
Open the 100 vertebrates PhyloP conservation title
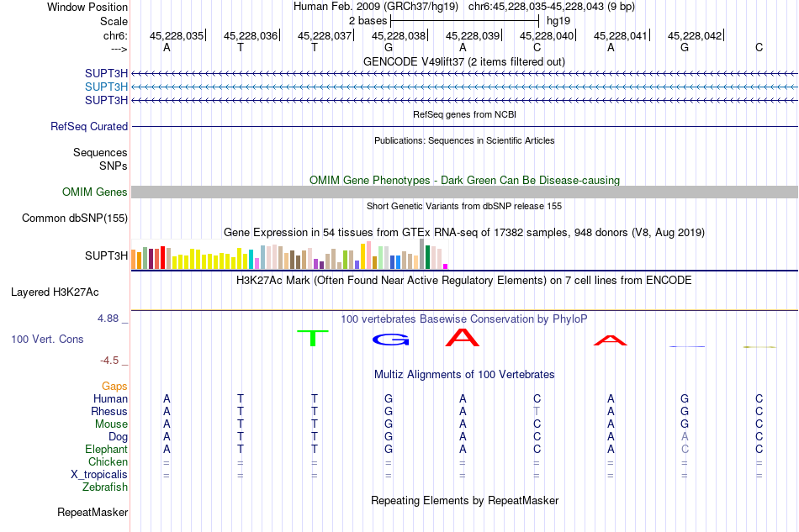[464, 319]
